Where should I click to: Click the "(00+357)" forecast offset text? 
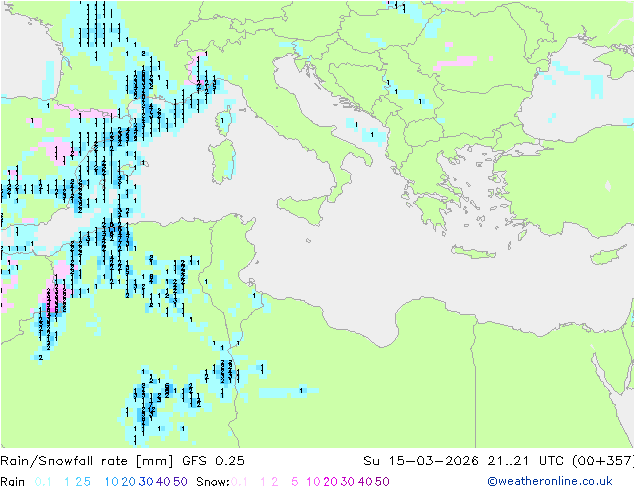(x=603, y=461)
